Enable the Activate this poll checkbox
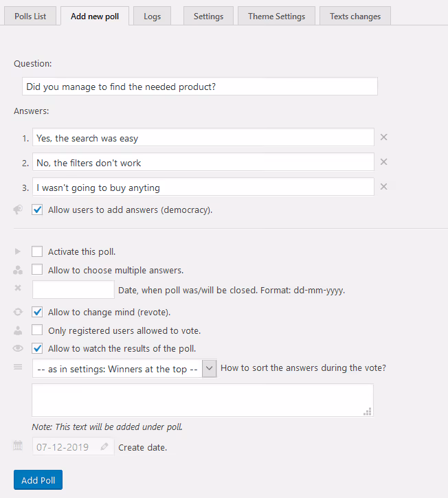Viewport: 448px width, 498px height. pos(37,251)
